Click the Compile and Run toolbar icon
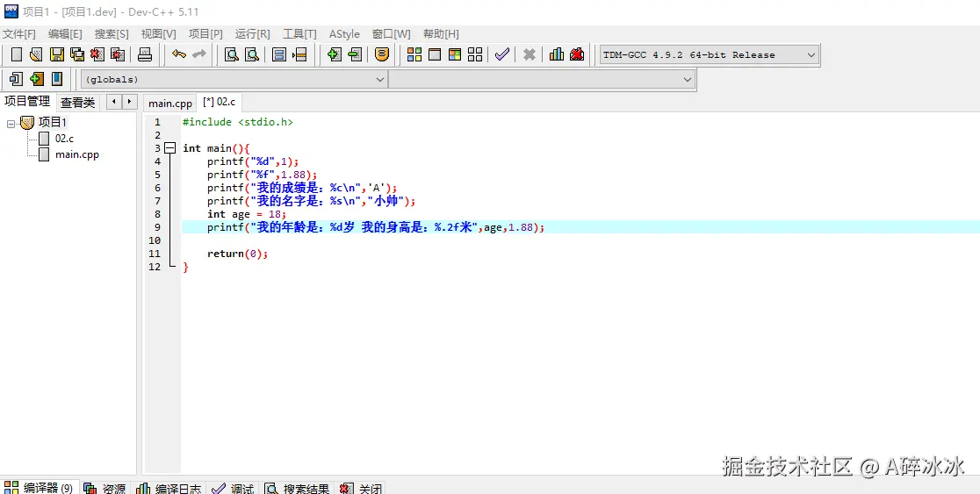Viewport: 980px width, 494px height. 454,54
